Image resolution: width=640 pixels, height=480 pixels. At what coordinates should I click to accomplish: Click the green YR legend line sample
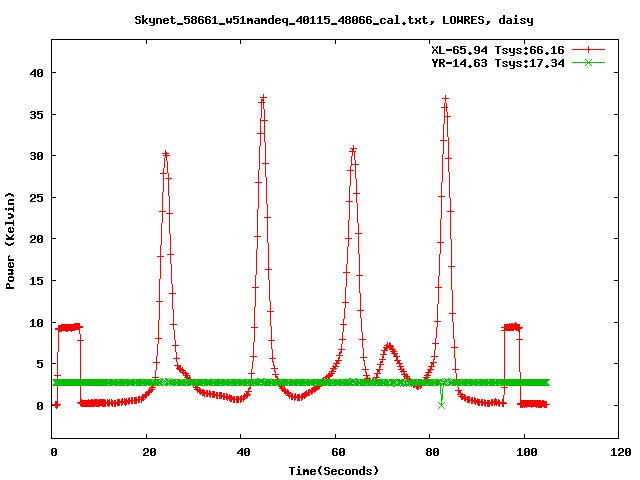[x=588, y=62]
